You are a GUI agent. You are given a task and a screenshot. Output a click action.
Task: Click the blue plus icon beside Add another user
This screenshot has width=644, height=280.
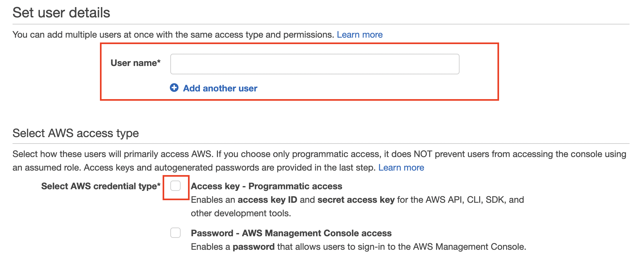[174, 88]
